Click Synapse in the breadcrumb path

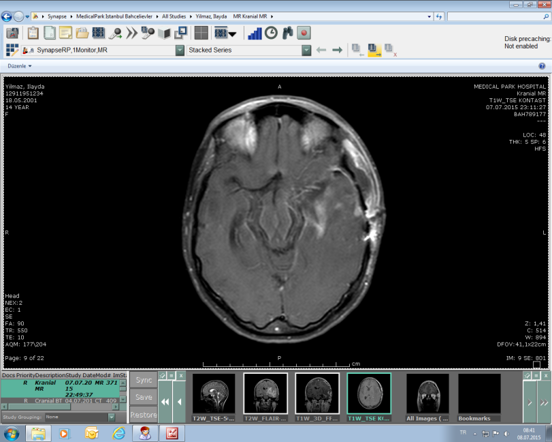pyautogui.click(x=57, y=17)
